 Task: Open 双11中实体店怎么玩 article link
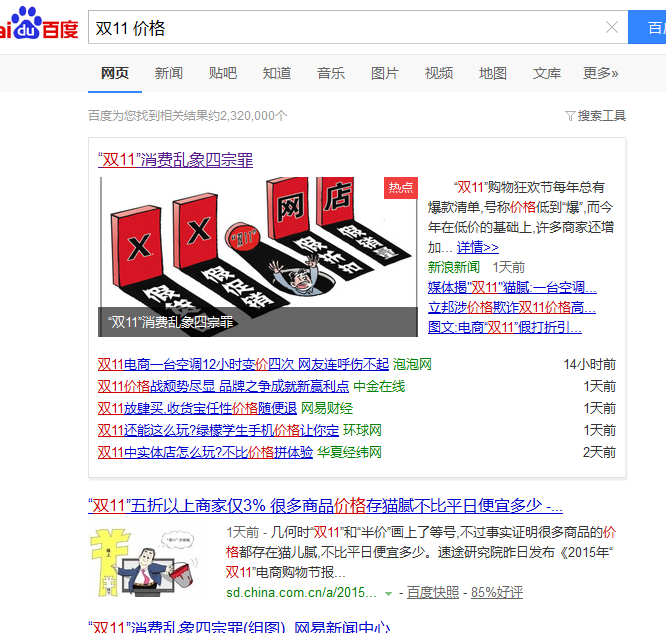pos(205,452)
